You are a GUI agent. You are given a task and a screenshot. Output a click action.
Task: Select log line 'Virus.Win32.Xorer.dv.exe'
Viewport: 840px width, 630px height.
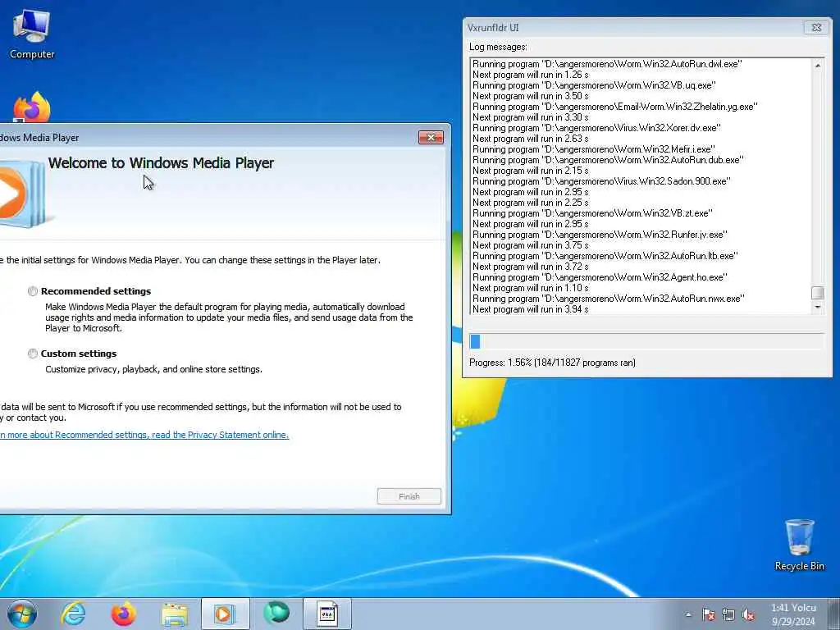click(x=596, y=128)
